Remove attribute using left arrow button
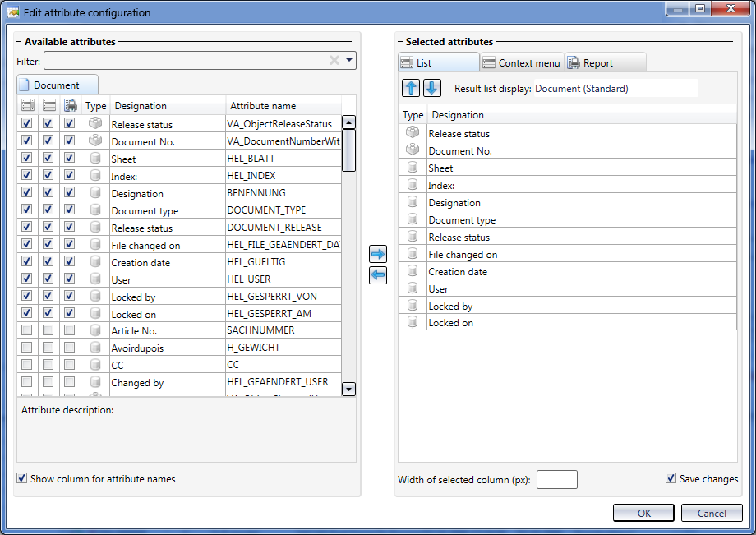The width and height of the screenshot is (756, 535). (x=378, y=275)
